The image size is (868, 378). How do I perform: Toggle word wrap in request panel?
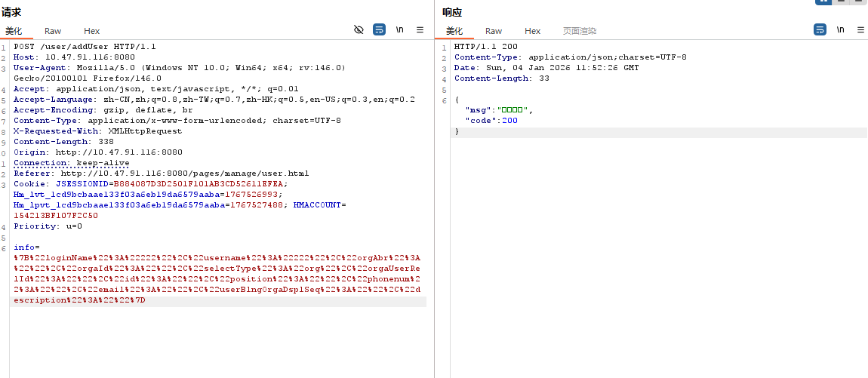click(x=379, y=29)
